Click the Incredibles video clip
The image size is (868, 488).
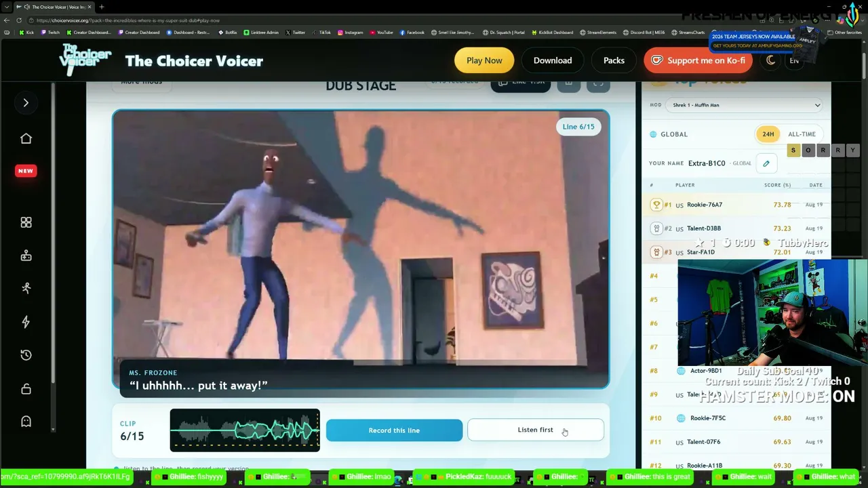tap(361, 249)
